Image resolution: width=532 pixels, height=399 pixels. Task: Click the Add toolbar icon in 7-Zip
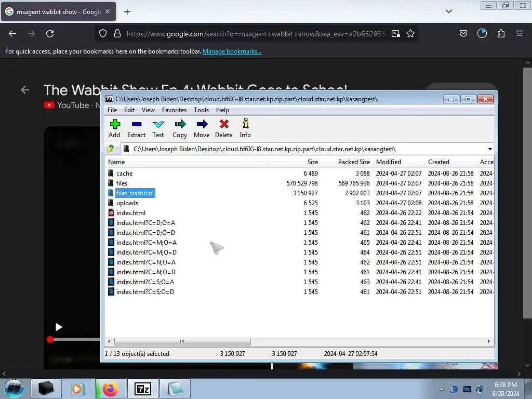click(115, 124)
